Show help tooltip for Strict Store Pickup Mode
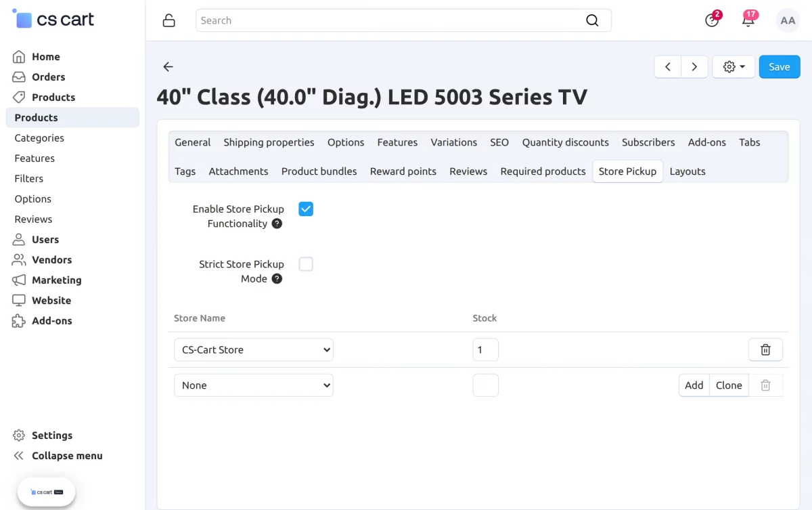 pos(277,279)
